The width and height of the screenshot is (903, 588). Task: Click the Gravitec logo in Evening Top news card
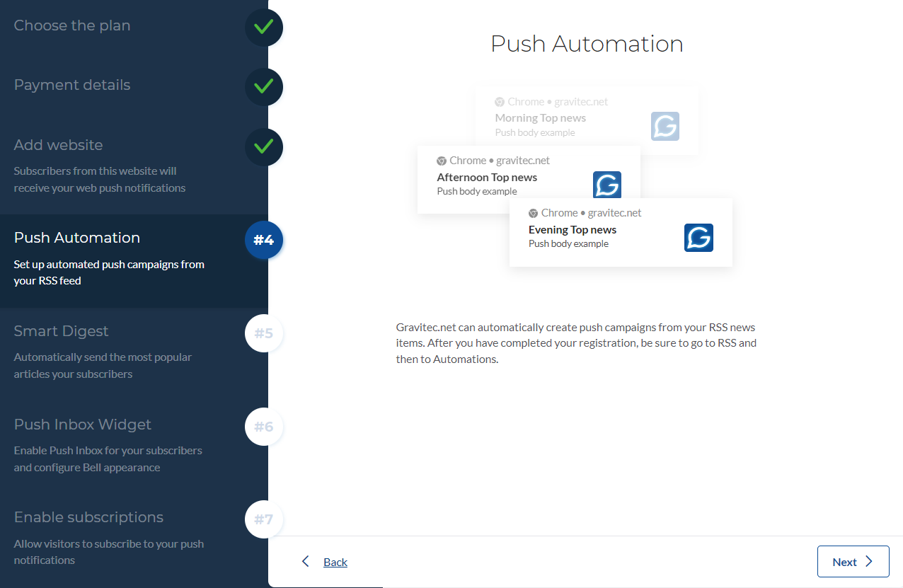click(698, 238)
